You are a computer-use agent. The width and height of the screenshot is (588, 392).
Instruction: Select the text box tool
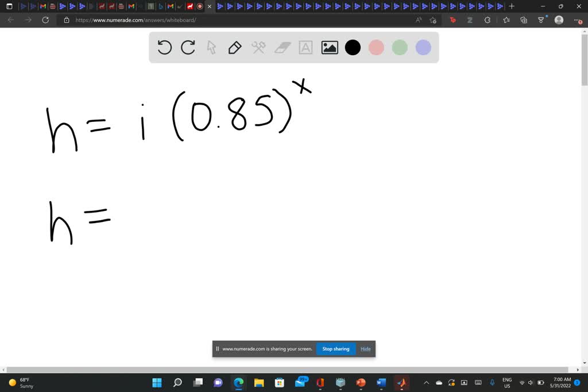point(305,48)
